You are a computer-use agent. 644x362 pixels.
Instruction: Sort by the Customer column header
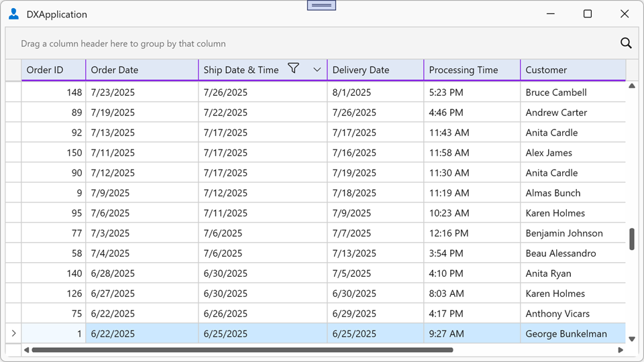tap(573, 70)
